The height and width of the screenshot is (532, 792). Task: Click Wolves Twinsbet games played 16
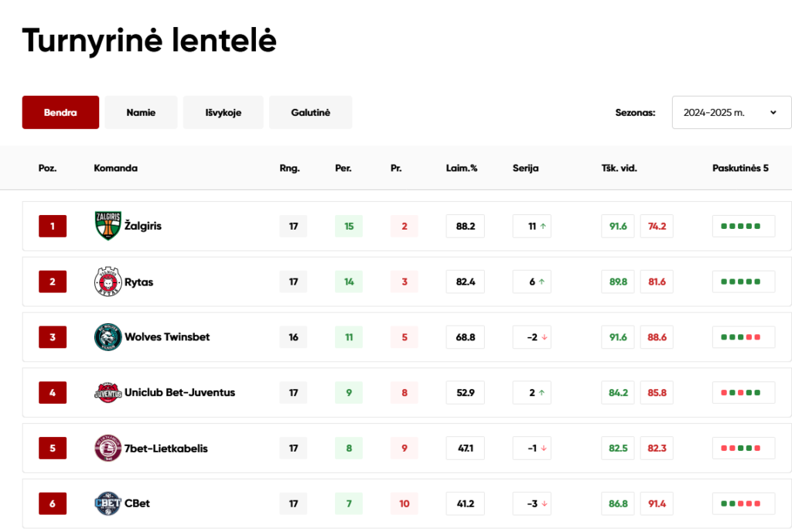coord(293,337)
